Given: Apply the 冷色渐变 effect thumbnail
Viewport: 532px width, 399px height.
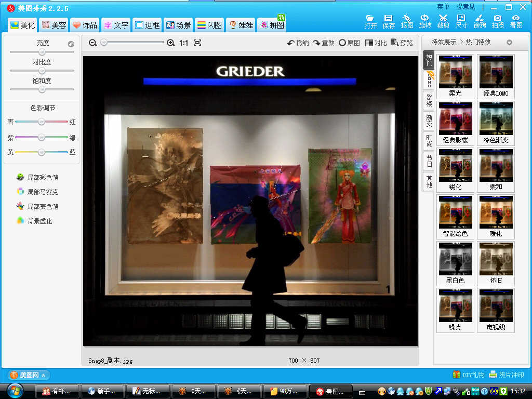Looking at the screenshot, I should (496, 123).
